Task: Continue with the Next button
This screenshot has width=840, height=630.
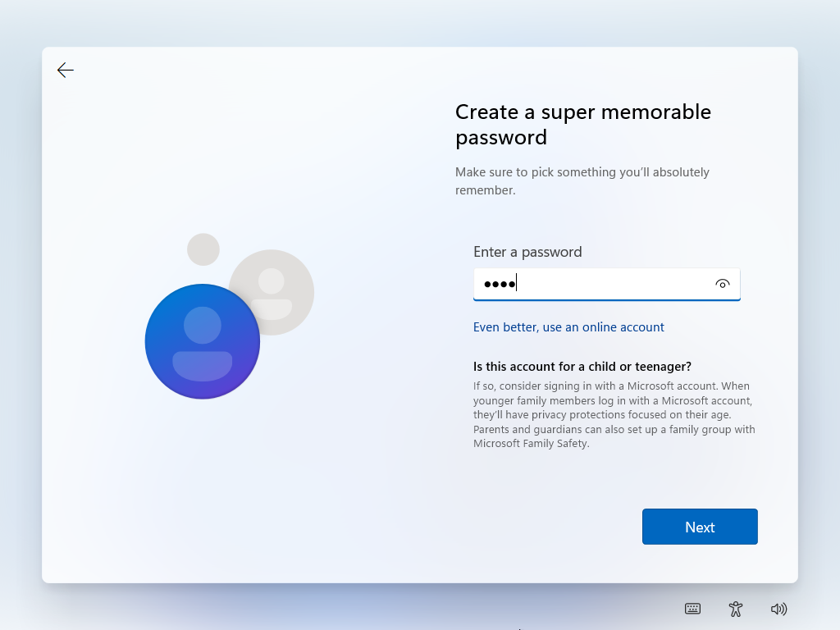Action: (x=700, y=527)
